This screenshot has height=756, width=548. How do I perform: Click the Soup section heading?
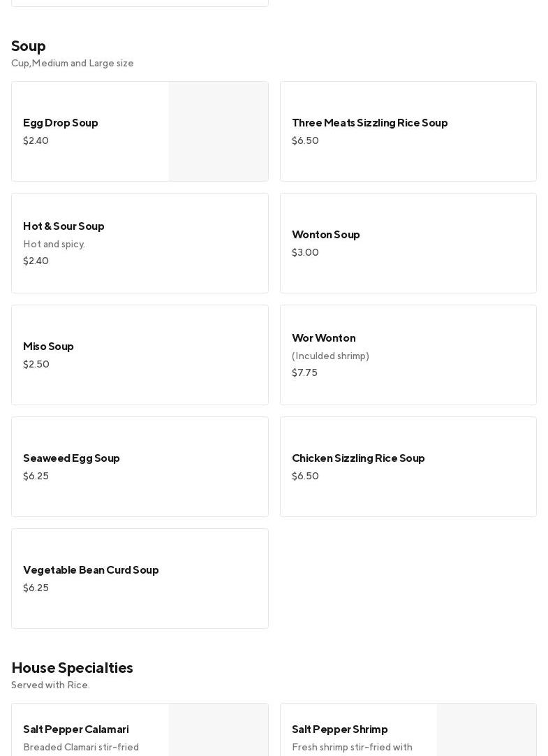(x=29, y=46)
